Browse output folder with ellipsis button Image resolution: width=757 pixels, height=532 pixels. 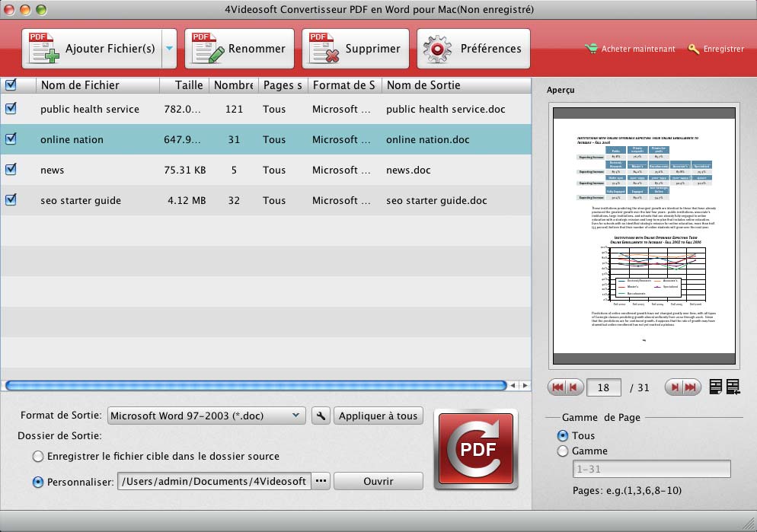321,481
